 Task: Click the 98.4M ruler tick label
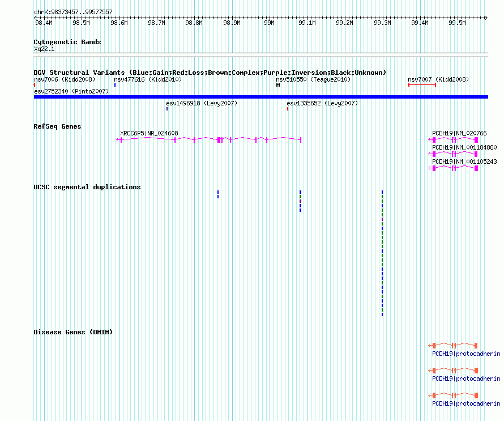coord(44,23)
